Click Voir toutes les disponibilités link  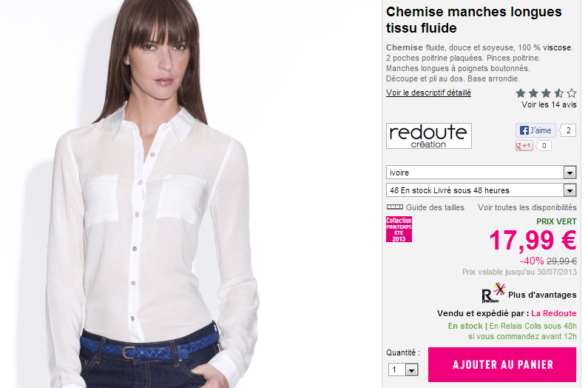[x=527, y=207]
